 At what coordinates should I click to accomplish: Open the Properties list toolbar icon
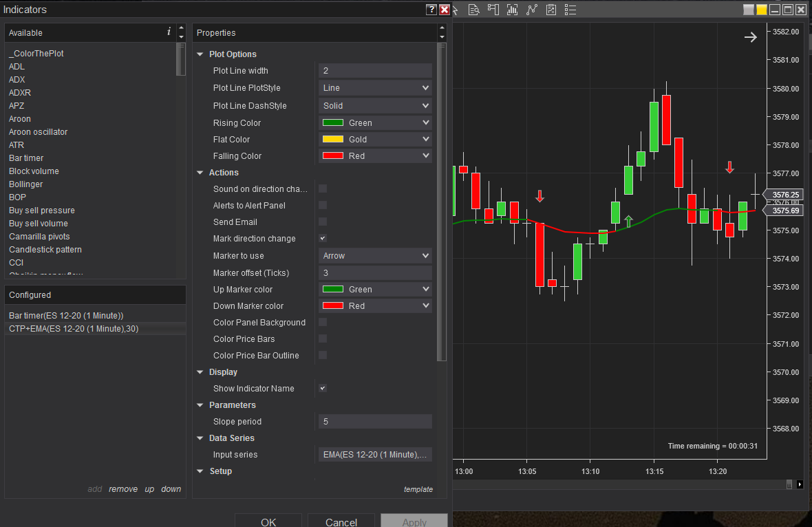570,10
